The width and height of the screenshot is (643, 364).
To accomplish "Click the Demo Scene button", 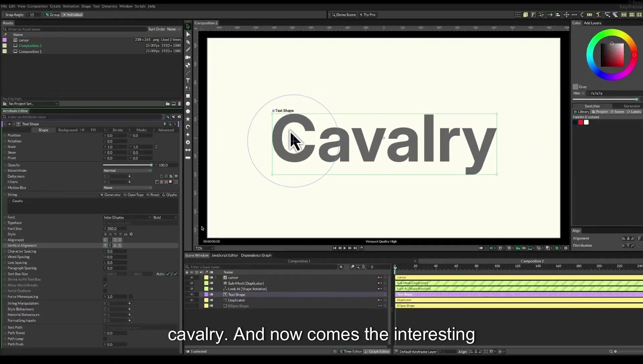I will (x=344, y=15).
